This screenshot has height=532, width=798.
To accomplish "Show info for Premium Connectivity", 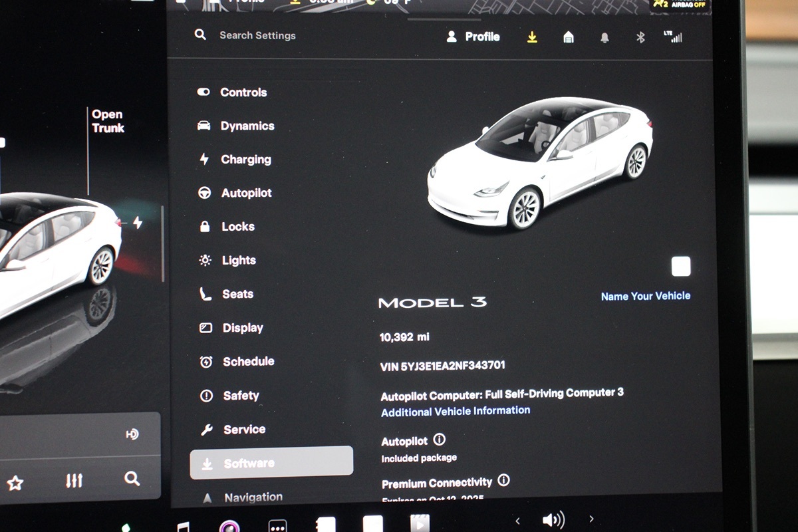I will coord(503,480).
